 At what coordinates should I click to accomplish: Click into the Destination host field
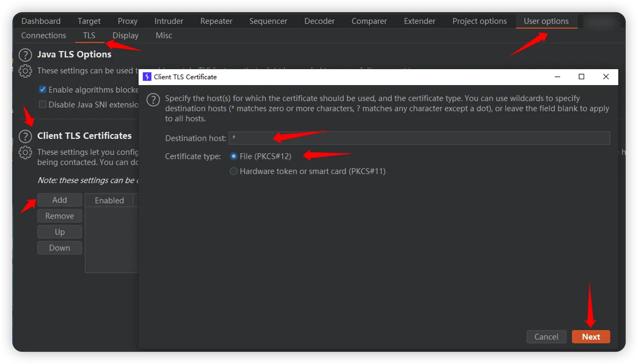(x=419, y=138)
